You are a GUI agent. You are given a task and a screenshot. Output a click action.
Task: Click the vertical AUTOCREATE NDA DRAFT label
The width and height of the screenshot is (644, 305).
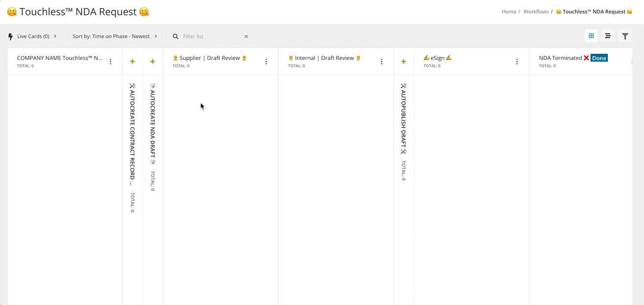pos(152,124)
